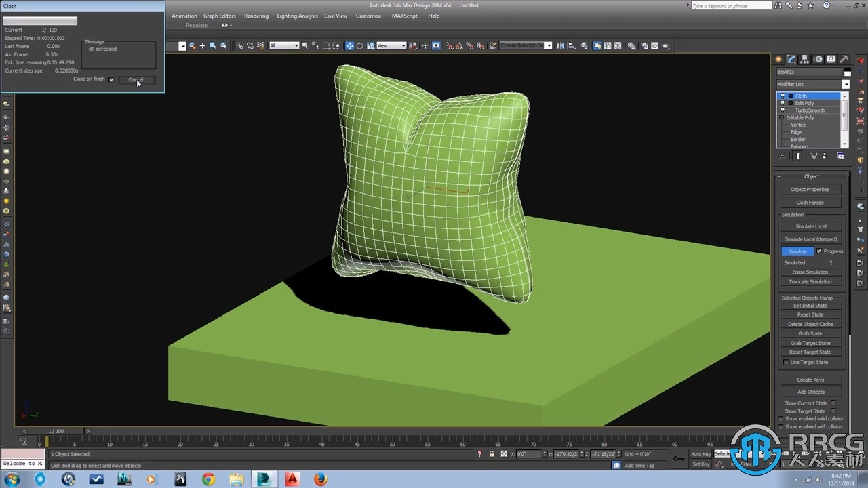
Task: Open the Graph Editors menu
Action: click(220, 16)
